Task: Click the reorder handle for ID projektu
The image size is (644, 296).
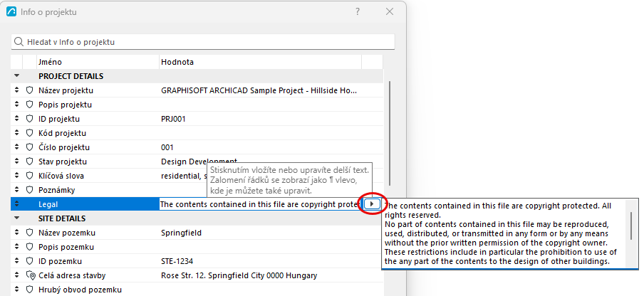Action: (17, 119)
